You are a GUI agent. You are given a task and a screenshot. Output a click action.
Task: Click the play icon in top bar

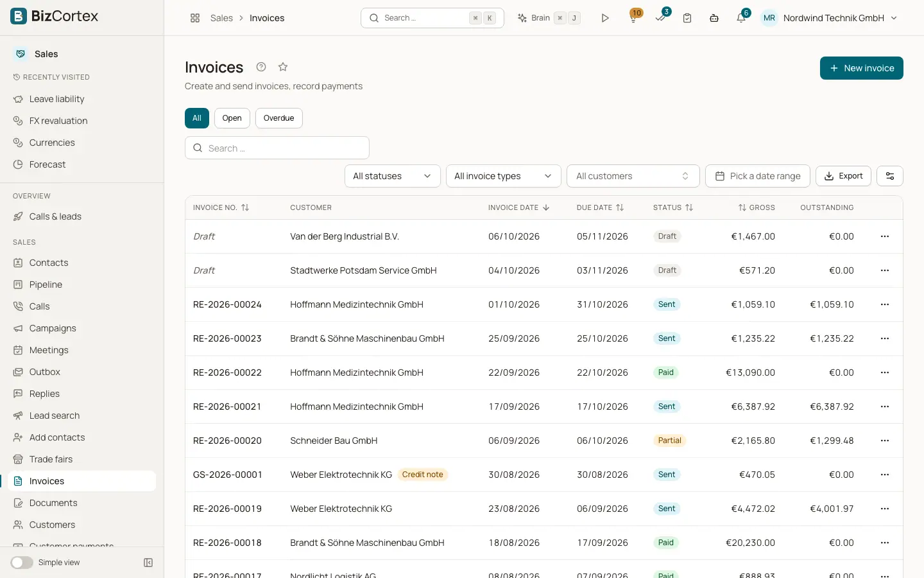coord(605,18)
